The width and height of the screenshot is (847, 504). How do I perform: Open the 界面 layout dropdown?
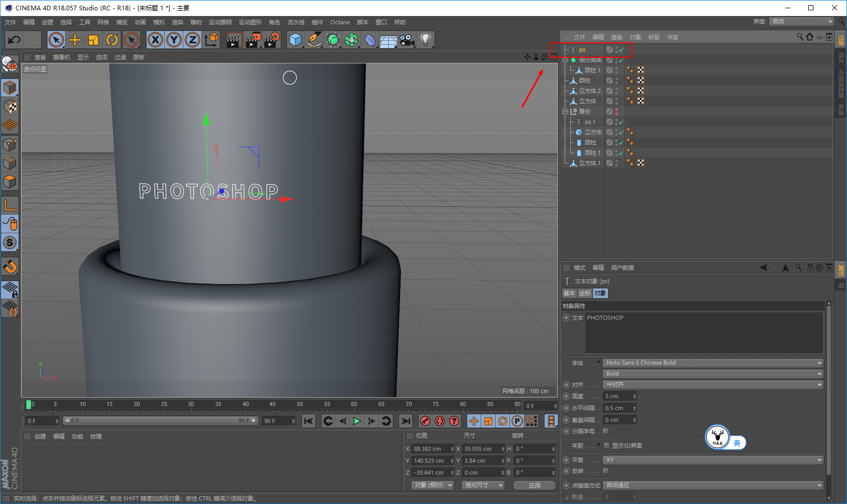coord(801,22)
